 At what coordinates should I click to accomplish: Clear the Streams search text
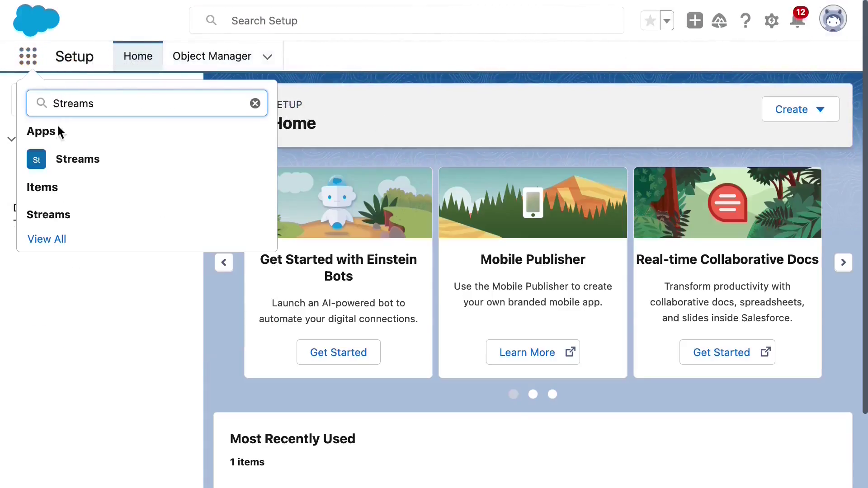pyautogui.click(x=255, y=103)
